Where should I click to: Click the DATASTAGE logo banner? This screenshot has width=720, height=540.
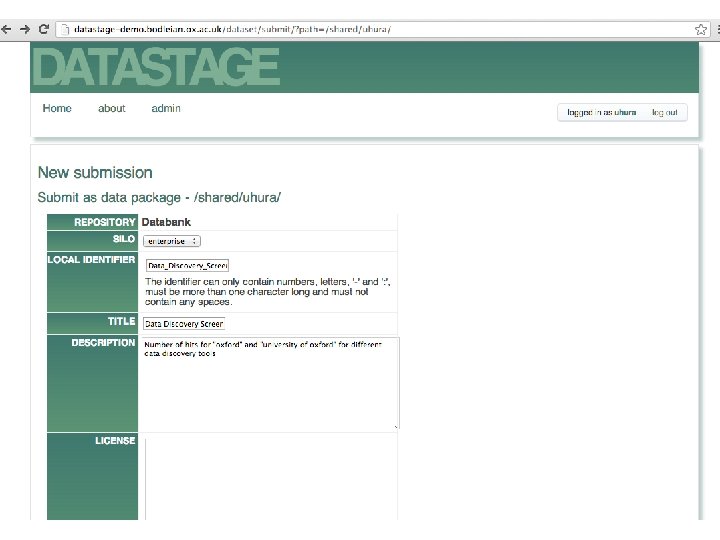coord(157,67)
